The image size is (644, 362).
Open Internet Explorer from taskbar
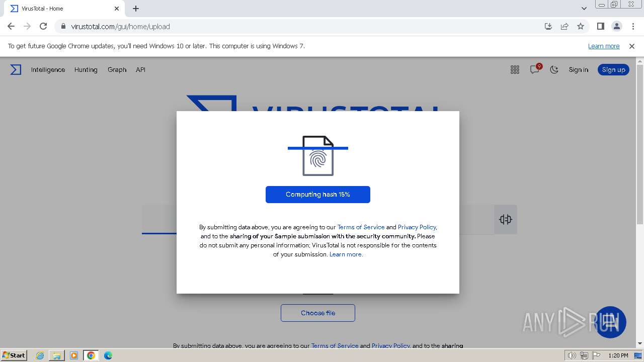pyautogui.click(x=40, y=355)
